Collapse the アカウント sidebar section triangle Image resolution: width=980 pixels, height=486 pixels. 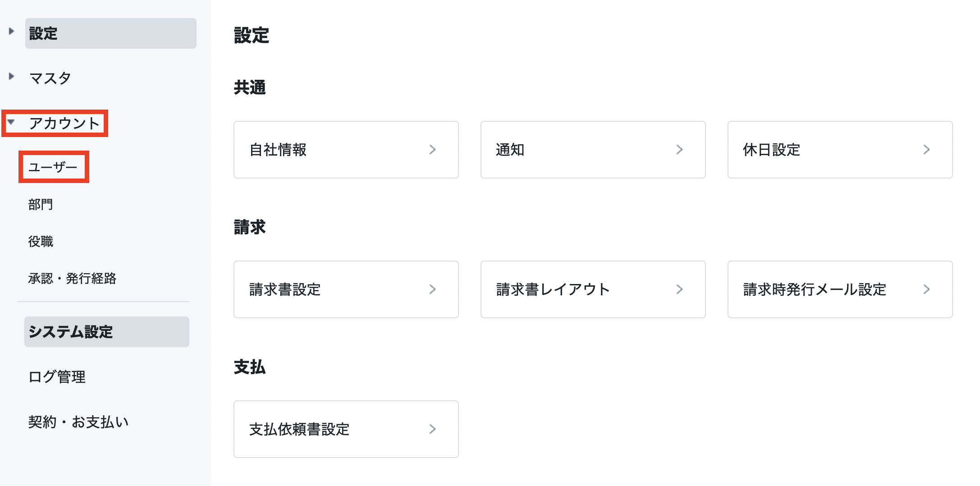11,122
